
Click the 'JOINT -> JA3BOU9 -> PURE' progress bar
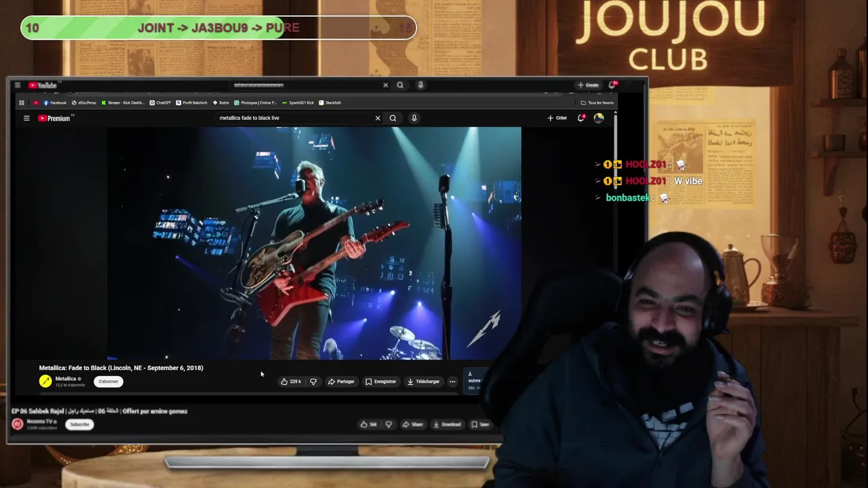pos(218,28)
